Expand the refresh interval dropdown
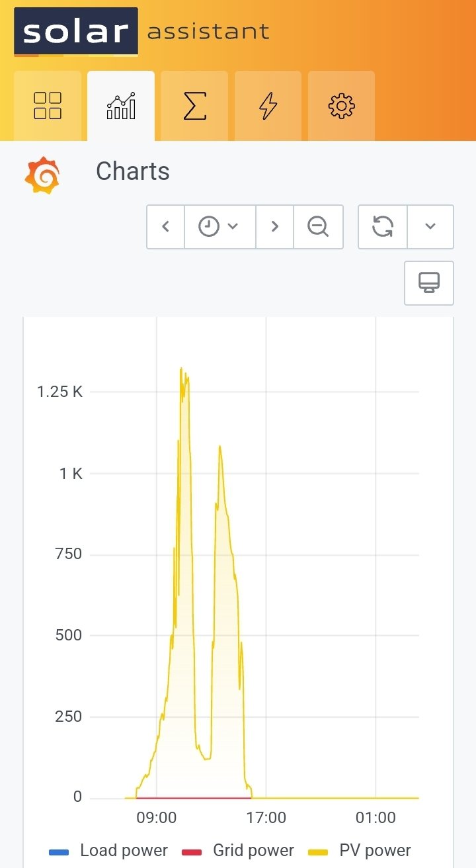The width and height of the screenshot is (476, 868). [430, 226]
